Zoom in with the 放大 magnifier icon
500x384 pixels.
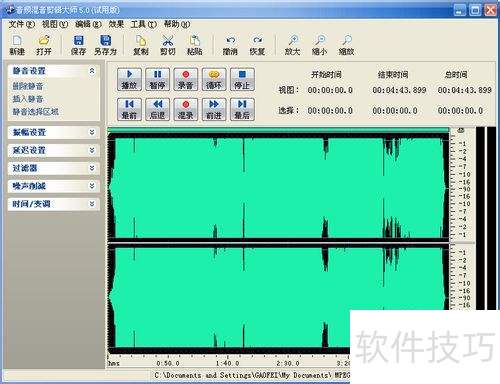[292, 45]
